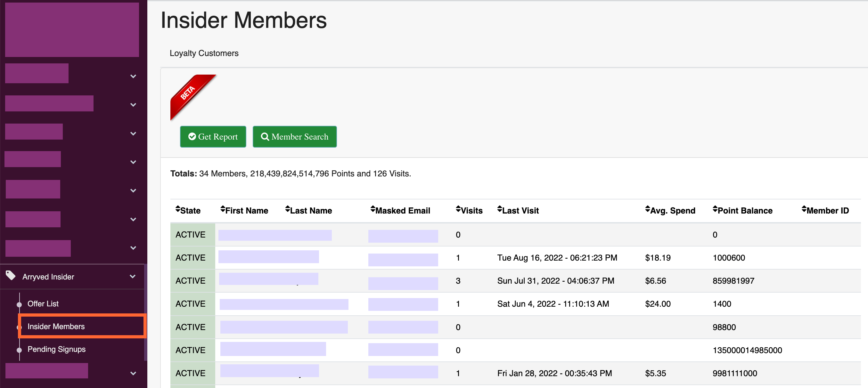Image resolution: width=868 pixels, height=388 pixels.
Task: Expand the first redacted sidebar section chevron
Action: coord(133,77)
